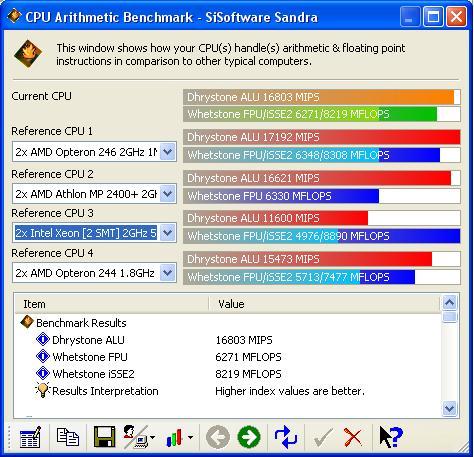This screenshot has height=457, width=474.
Task: Select the Dhrystone ALU result row
Action: coord(228,340)
